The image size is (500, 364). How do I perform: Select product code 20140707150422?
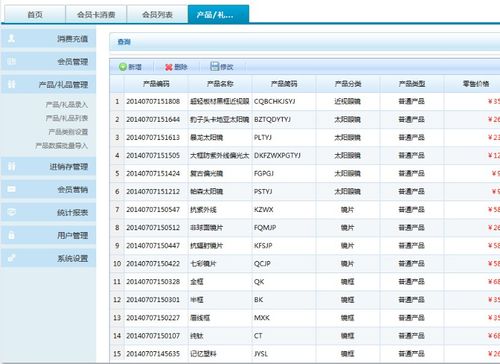tap(153, 263)
